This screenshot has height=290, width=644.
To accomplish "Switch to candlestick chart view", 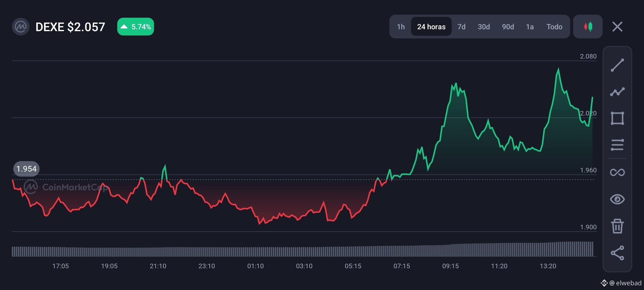I will pos(588,27).
